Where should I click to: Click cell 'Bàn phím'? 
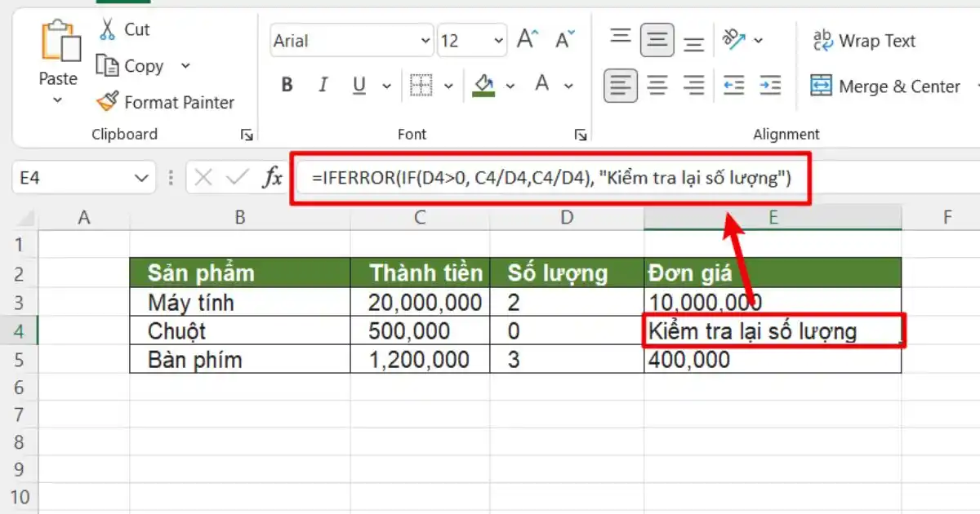point(240,359)
